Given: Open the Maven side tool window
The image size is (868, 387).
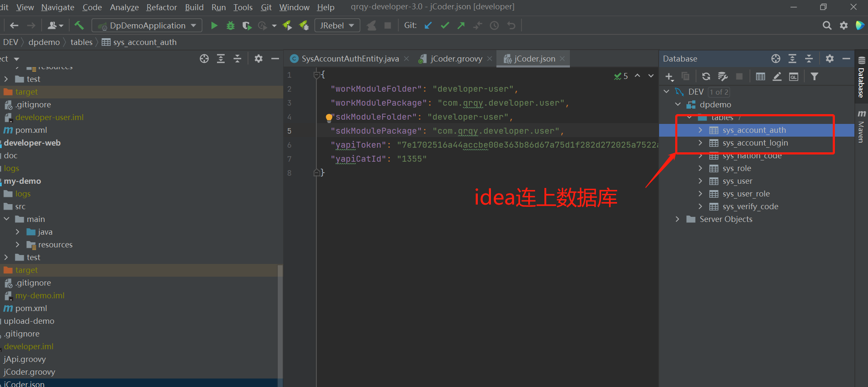Looking at the screenshot, I should pyautogui.click(x=861, y=126).
